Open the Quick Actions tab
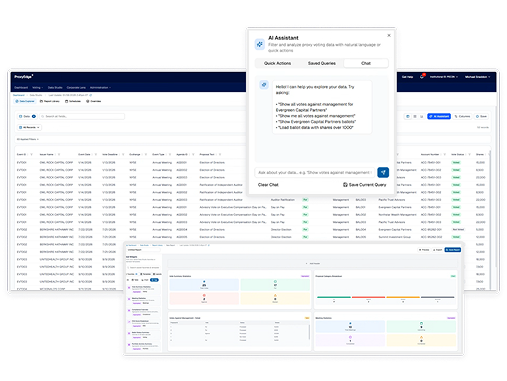 pos(277,63)
